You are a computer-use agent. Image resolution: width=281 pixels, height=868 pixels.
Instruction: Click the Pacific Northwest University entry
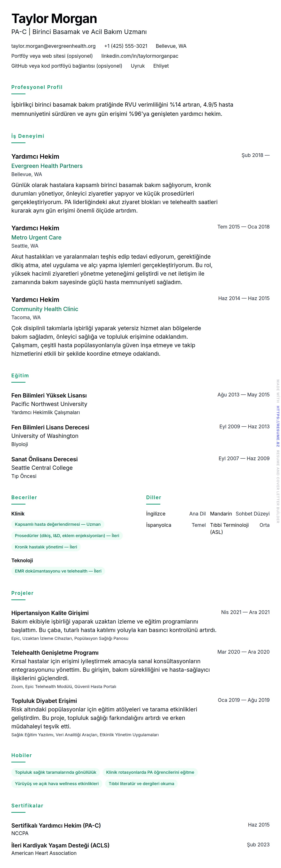click(x=49, y=404)
